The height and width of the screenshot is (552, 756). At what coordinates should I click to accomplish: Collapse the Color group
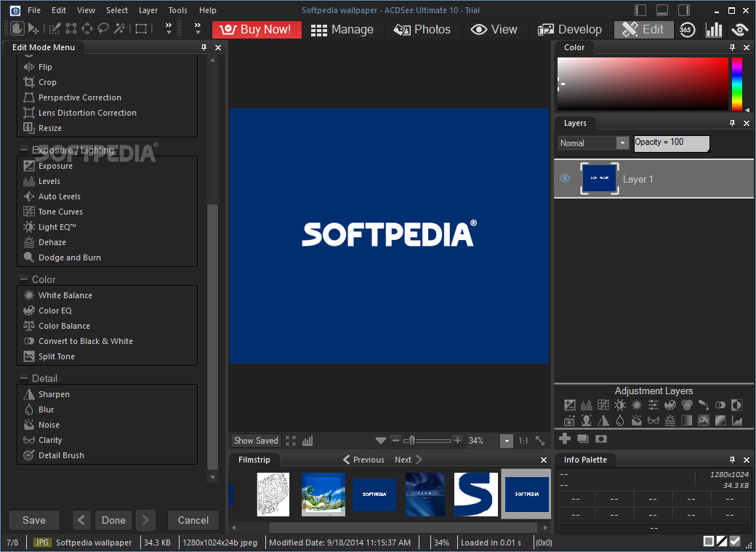point(23,279)
